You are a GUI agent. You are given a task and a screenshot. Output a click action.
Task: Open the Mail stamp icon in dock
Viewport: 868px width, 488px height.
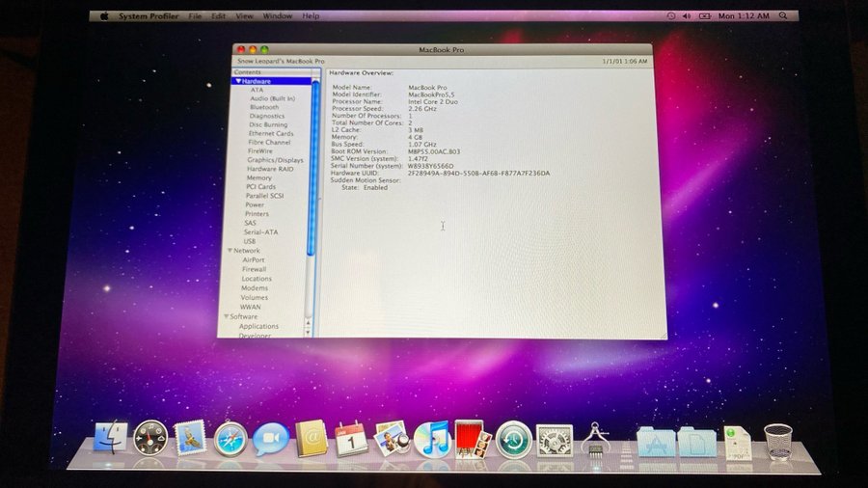(191, 439)
